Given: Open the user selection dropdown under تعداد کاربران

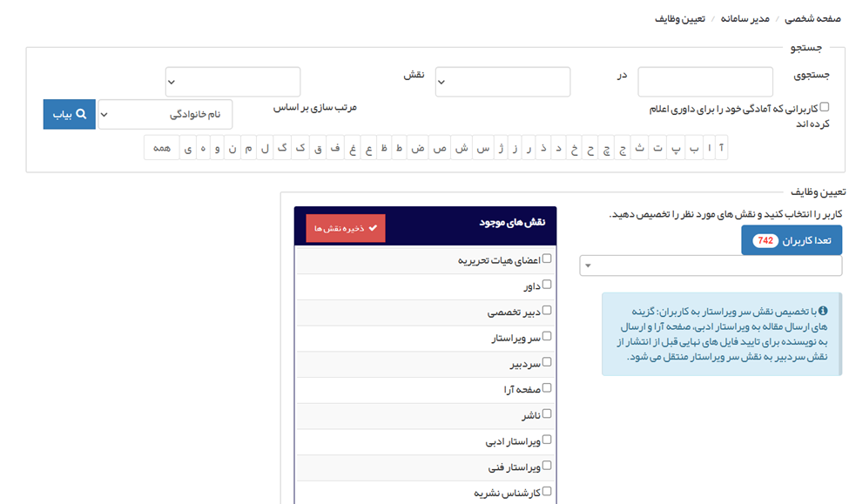Looking at the screenshot, I should (711, 265).
